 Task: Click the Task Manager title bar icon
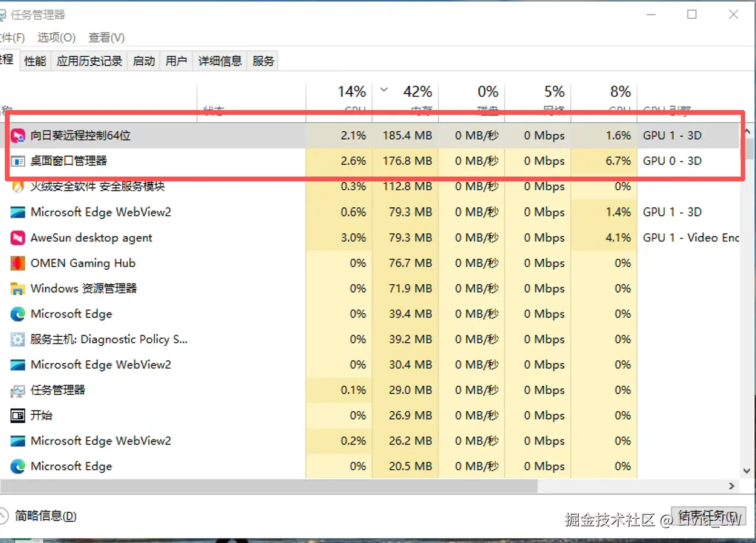click(x=2, y=15)
